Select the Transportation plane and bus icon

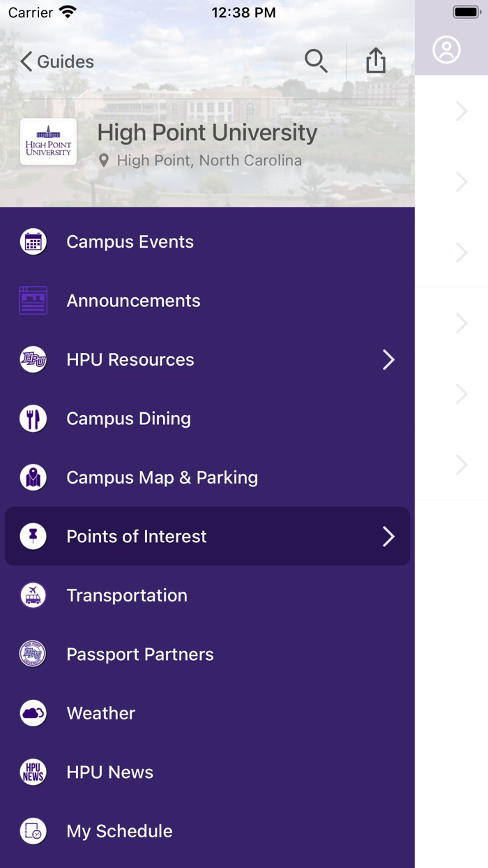point(33,594)
